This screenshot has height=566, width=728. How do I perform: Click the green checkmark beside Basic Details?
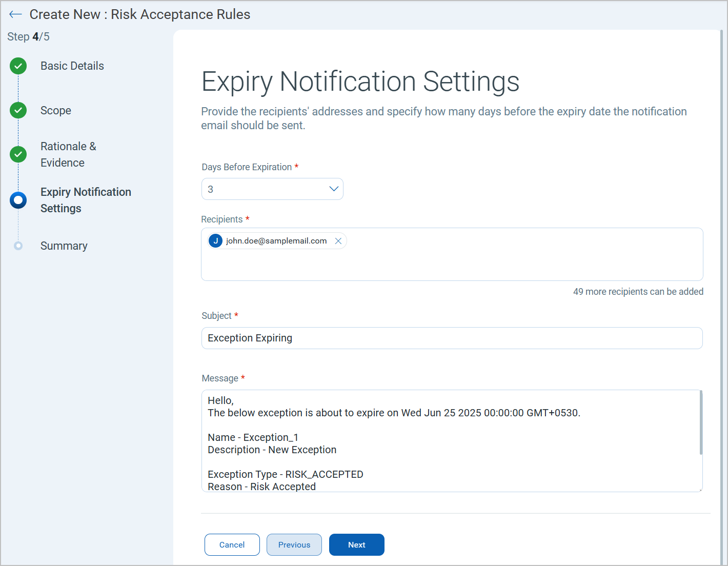click(x=18, y=66)
